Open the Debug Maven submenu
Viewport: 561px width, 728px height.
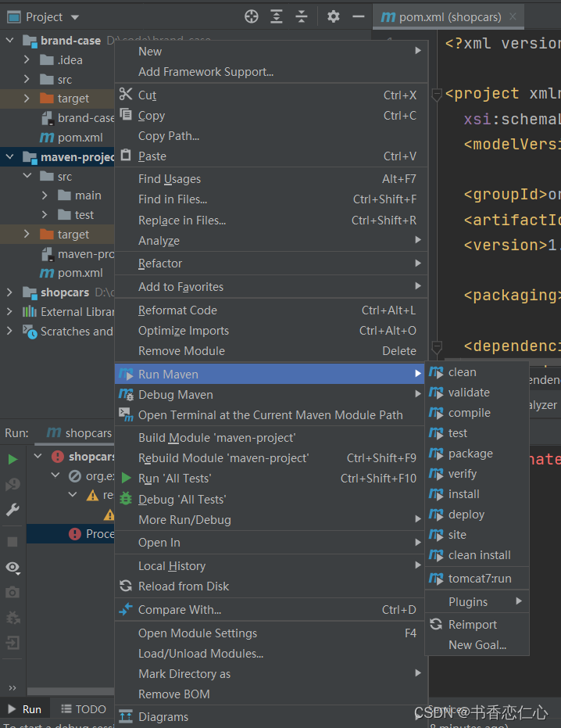(x=270, y=395)
